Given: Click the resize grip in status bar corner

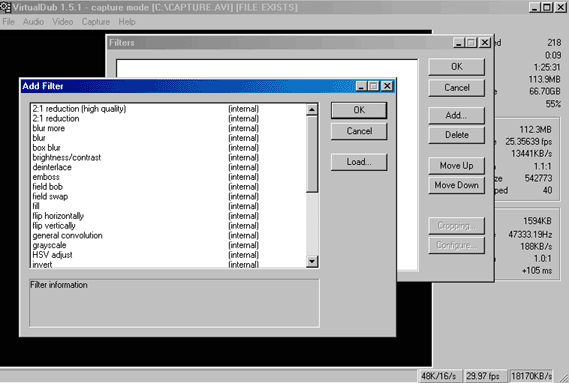Looking at the screenshot, I should (x=563, y=377).
